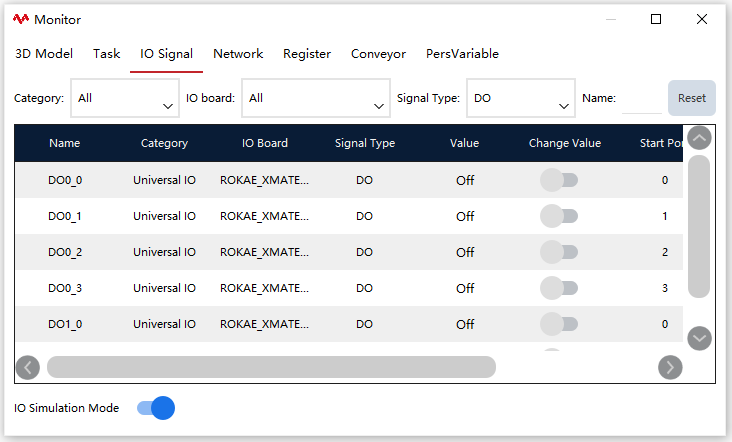Open the Register tab
The height and width of the screenshot is (442, 732).
click(x=307, y=54)
